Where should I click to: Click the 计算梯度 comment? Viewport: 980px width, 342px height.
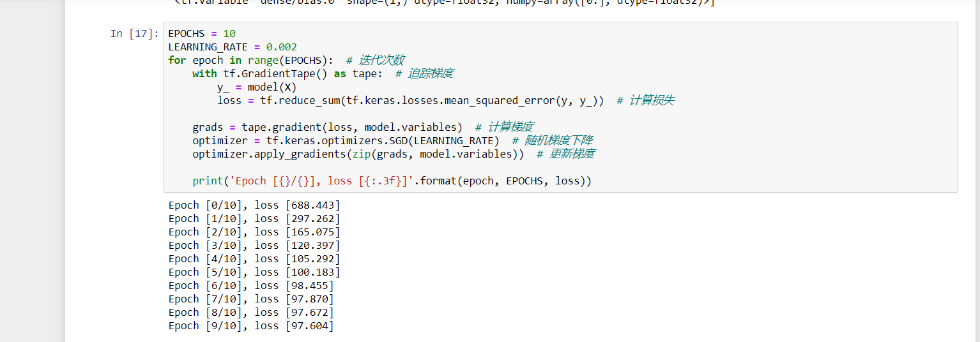pyautogui.click(x=505, y=128)
